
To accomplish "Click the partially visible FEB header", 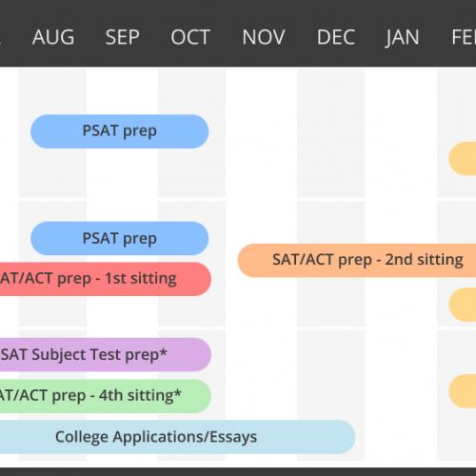I will pyautogui.click(x=464, y=37).
